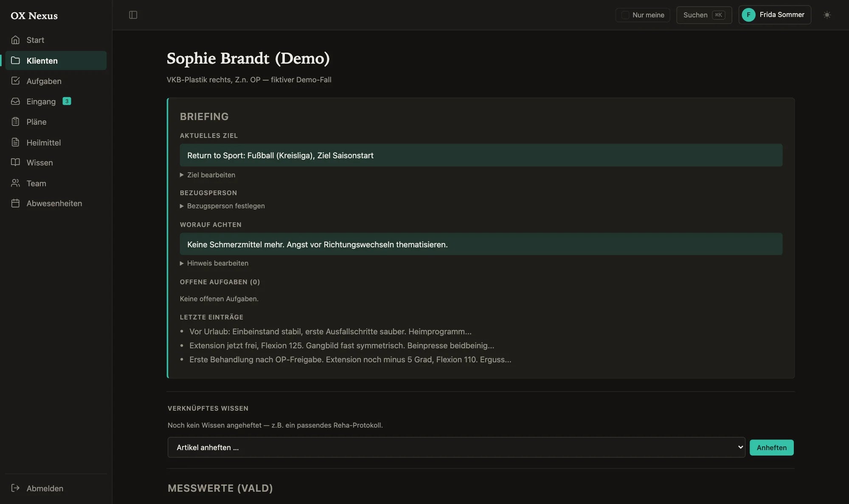Click the first Letzte Einträge entry
849x504 pixels.
pos(330,331)
